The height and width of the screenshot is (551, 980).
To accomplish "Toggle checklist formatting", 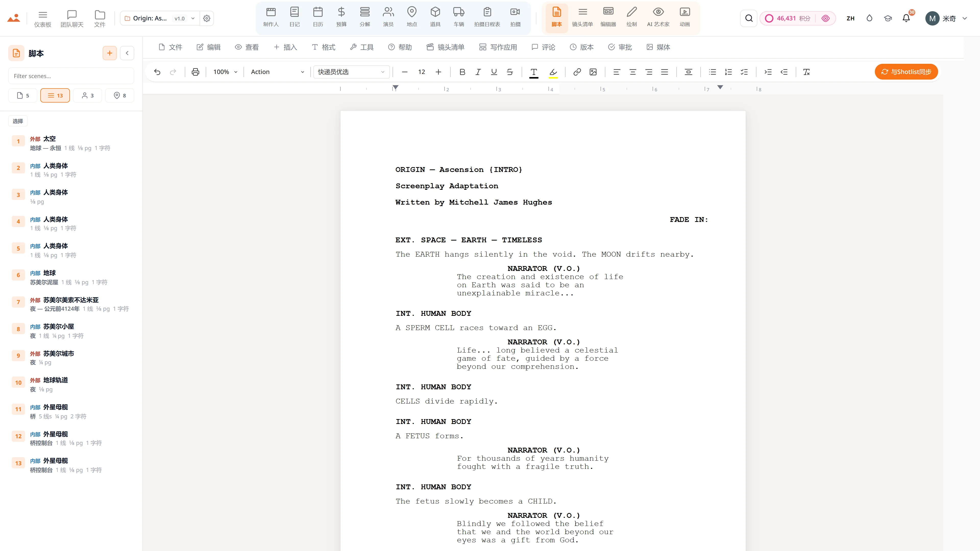I will (744, 72).
